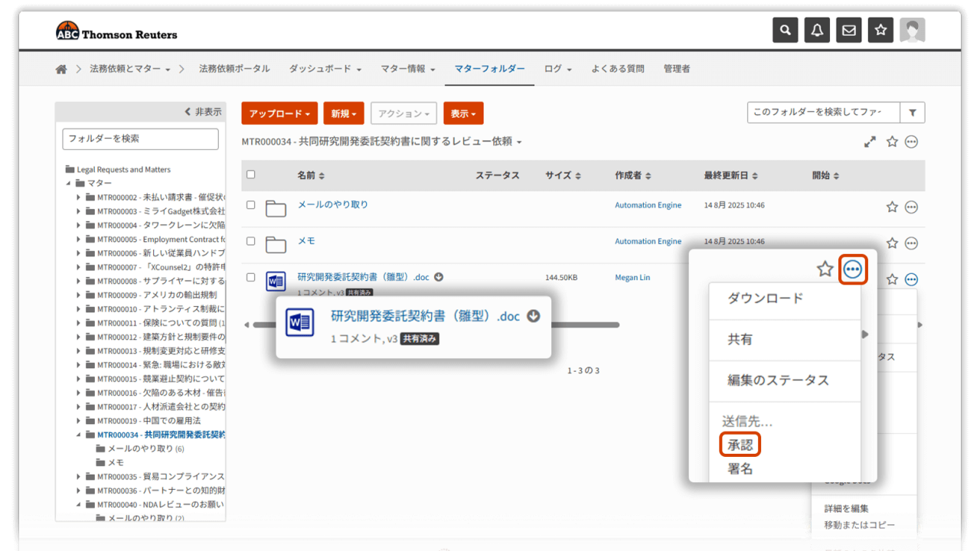The width and height of the screenshot is (980, 551).
Task: Switch to the ダッシュボード tab
Action: tap(325, 69)
